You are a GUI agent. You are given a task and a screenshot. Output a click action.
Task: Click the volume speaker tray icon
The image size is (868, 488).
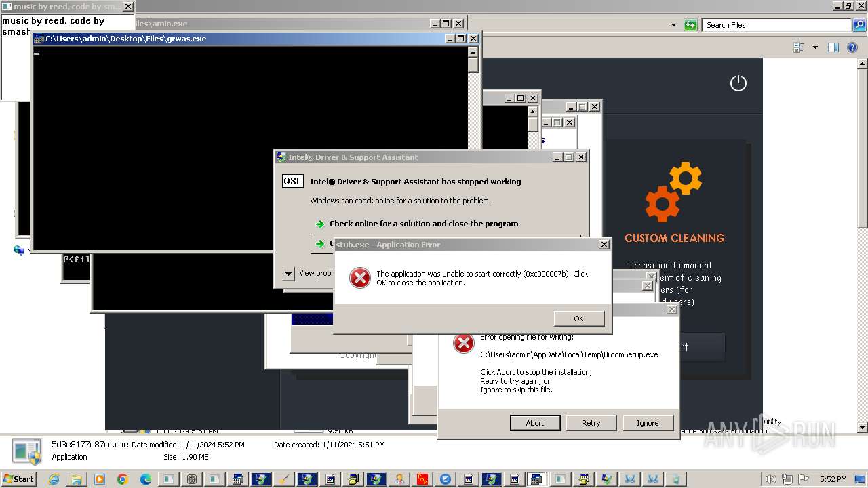point(770,479)
